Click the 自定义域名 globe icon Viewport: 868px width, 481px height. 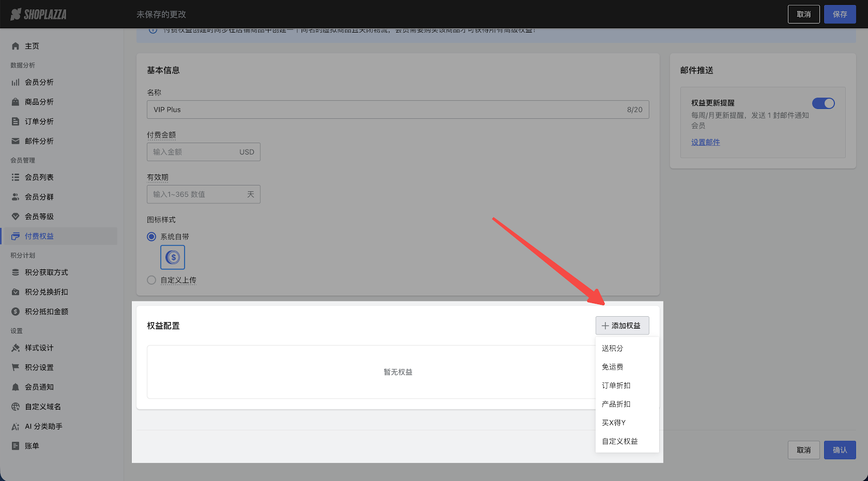[x=16, y=407]
